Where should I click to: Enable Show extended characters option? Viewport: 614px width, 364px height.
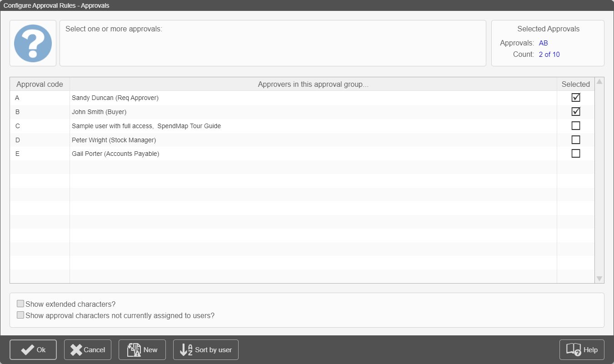20,304
